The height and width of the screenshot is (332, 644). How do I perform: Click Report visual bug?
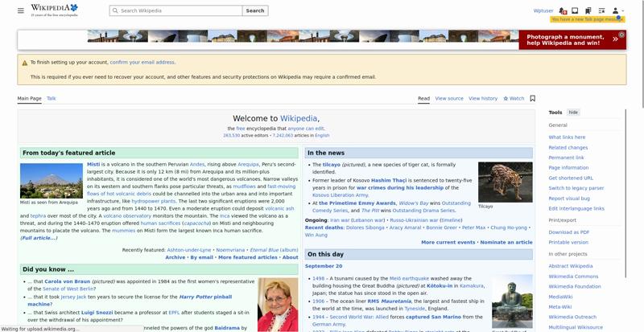569,199
